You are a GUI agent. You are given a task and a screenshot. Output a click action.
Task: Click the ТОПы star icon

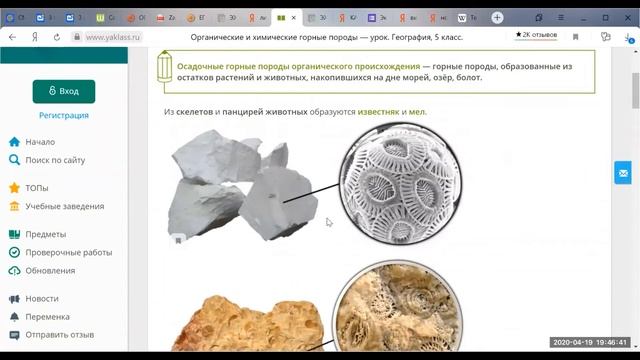pos(14,188)
